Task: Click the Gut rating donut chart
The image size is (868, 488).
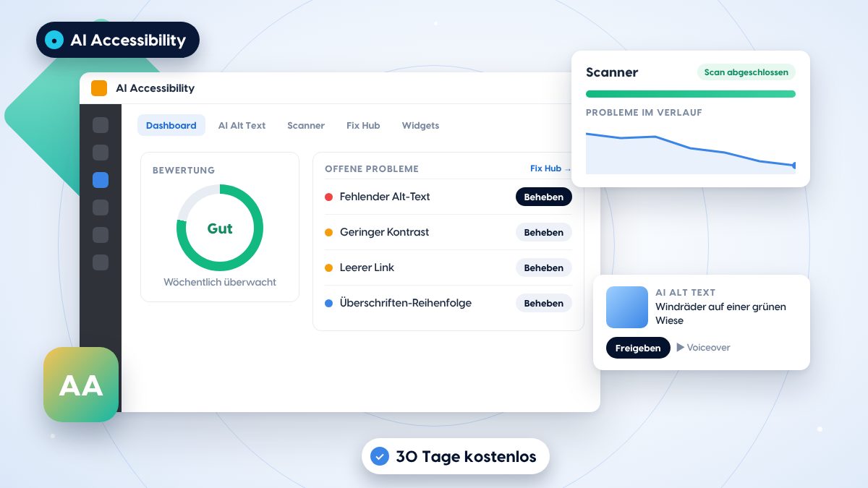Action: coord(220,228)
